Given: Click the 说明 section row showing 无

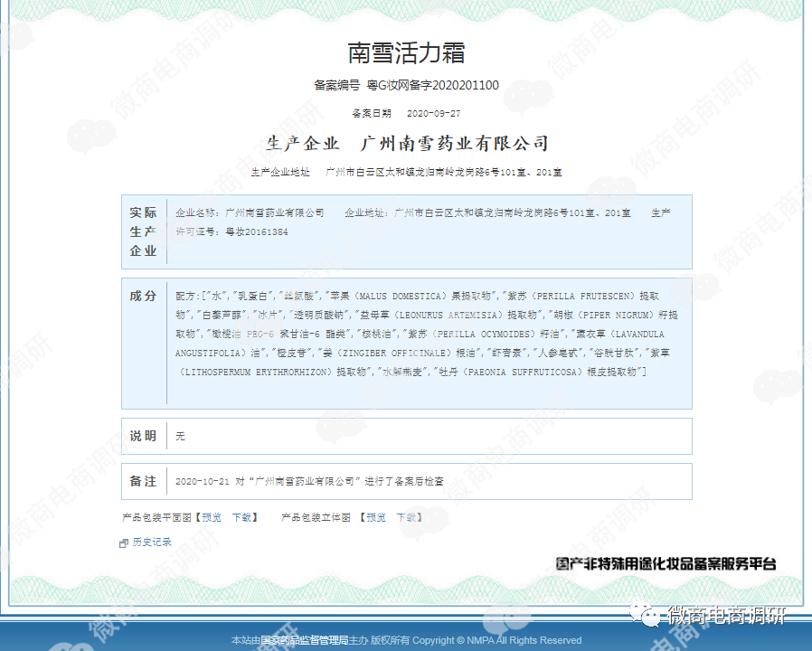Looking at the screenshot, I should click(x=407, y=435).
